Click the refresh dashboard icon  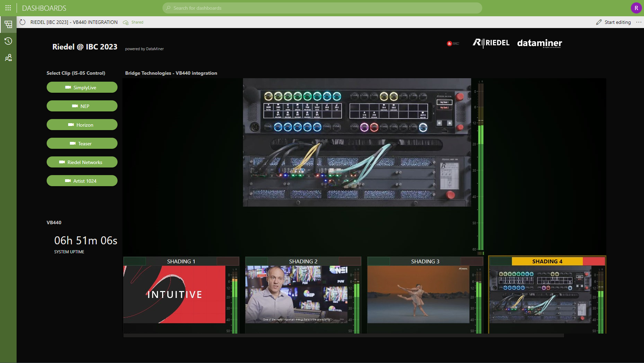22,22
